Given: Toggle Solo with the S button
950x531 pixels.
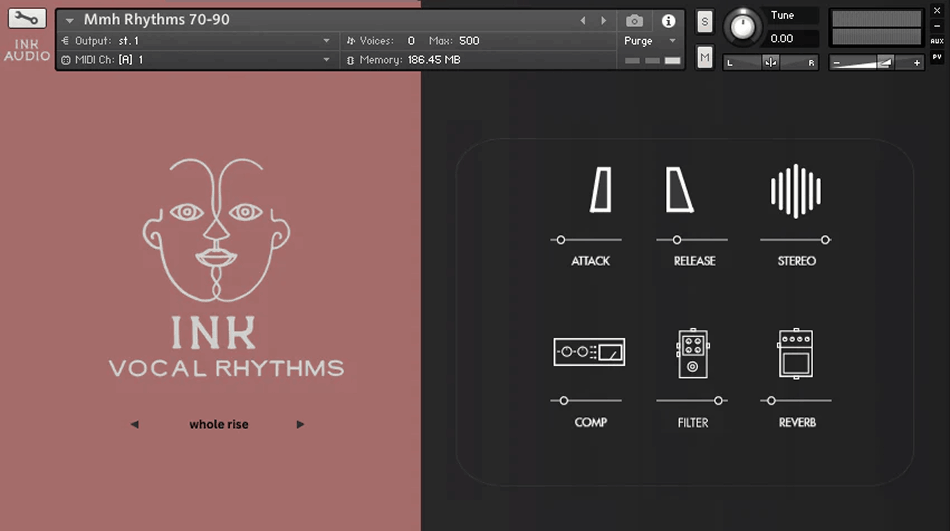Looking at the screenshot, I should (x=704, y=22).
